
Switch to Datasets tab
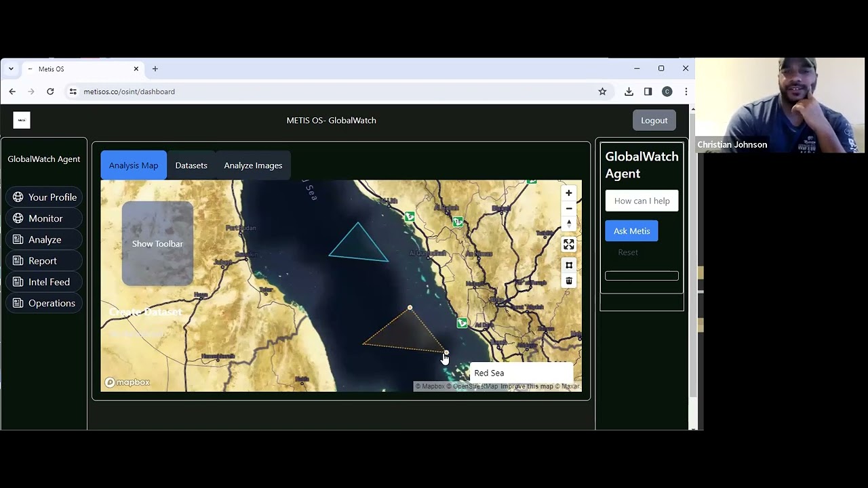(191, 165)
